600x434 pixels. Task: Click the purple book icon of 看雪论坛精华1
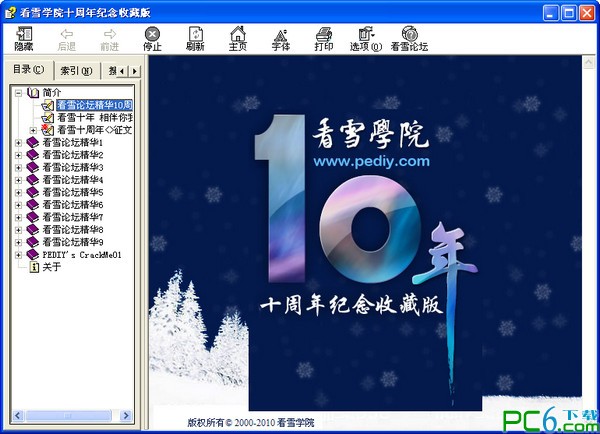tap(33, 143)
